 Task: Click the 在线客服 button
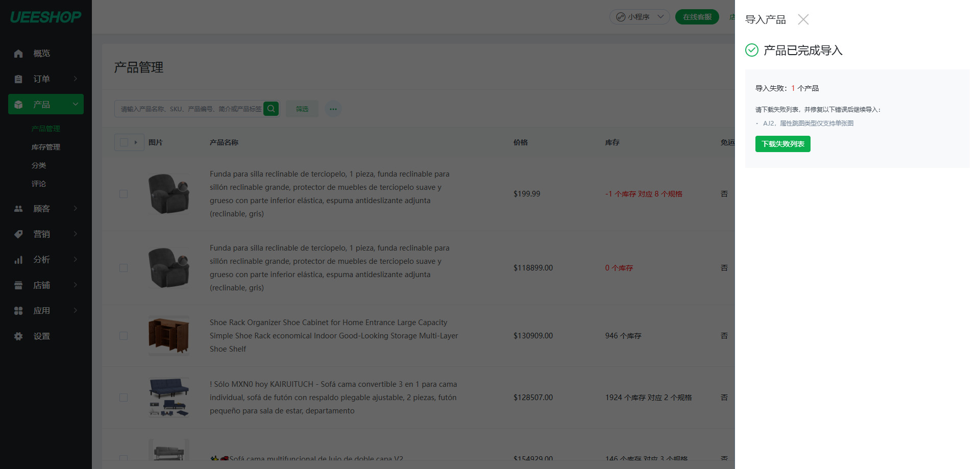click(697, 17)
